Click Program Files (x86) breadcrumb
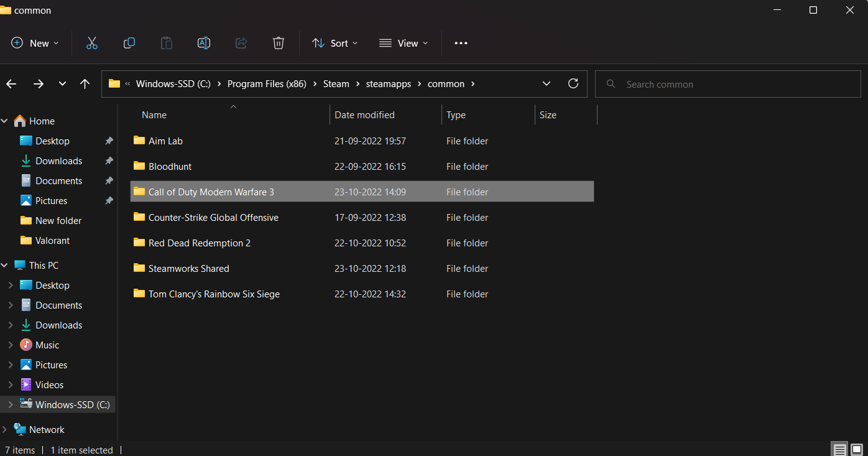The height and width of the screenshot is (456, 868). [x=267, y=84]
